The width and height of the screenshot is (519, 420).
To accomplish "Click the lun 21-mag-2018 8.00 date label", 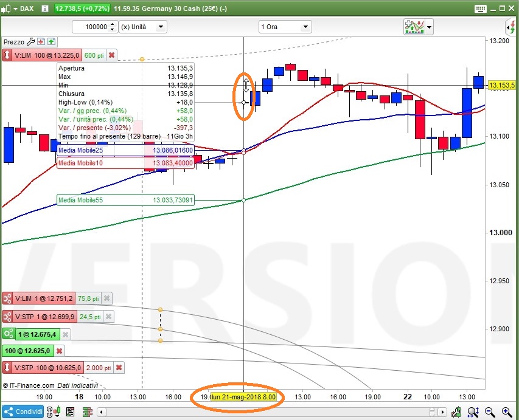I will coord(243,397).
